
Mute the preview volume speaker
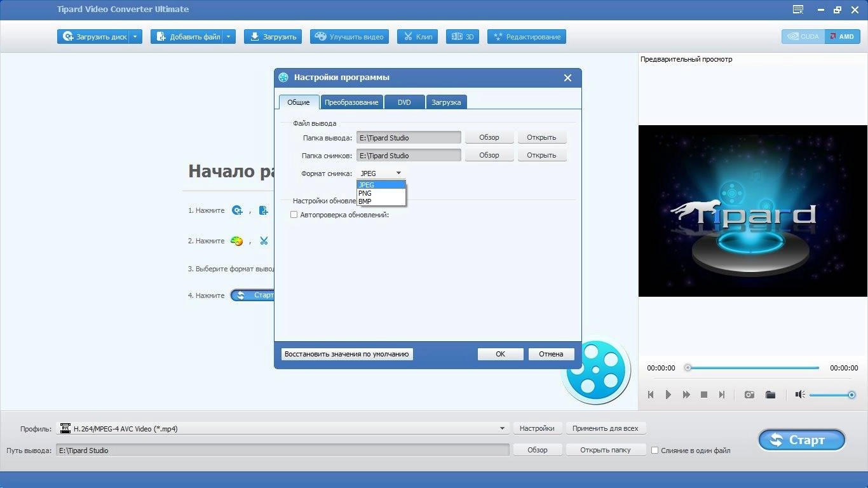800,395
